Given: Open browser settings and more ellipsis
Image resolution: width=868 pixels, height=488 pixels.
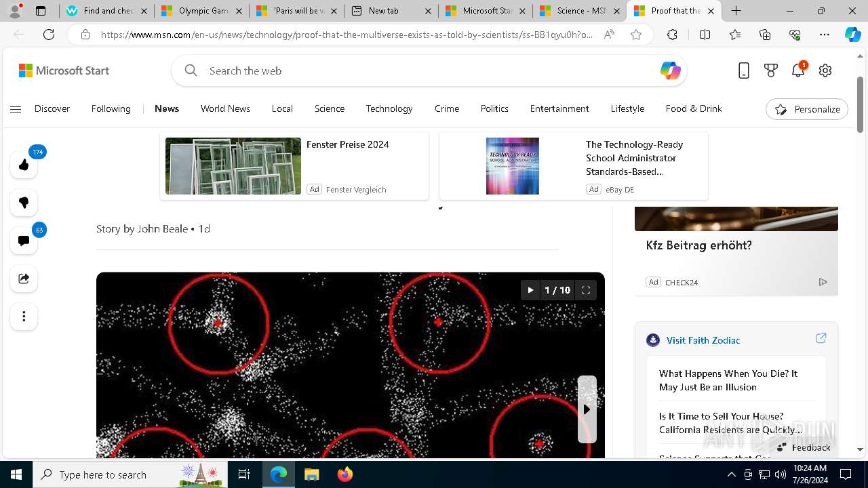Looking at the screenshot, I should point(825,35).
